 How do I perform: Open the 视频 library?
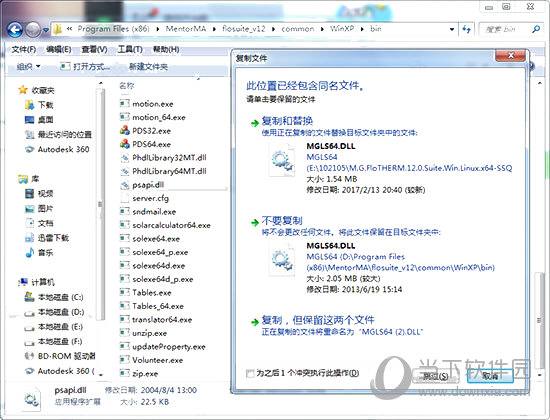coord(39,193)
